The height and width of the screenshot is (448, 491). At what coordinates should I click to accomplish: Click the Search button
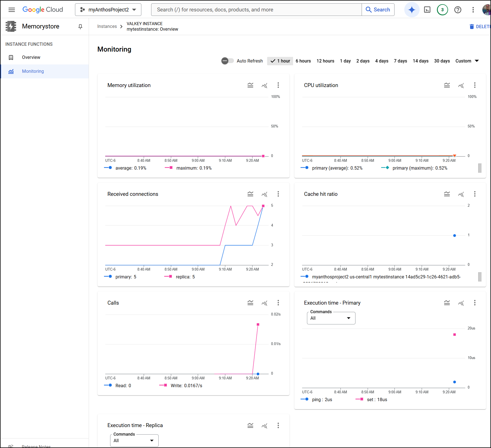click(x=378, y=10)
